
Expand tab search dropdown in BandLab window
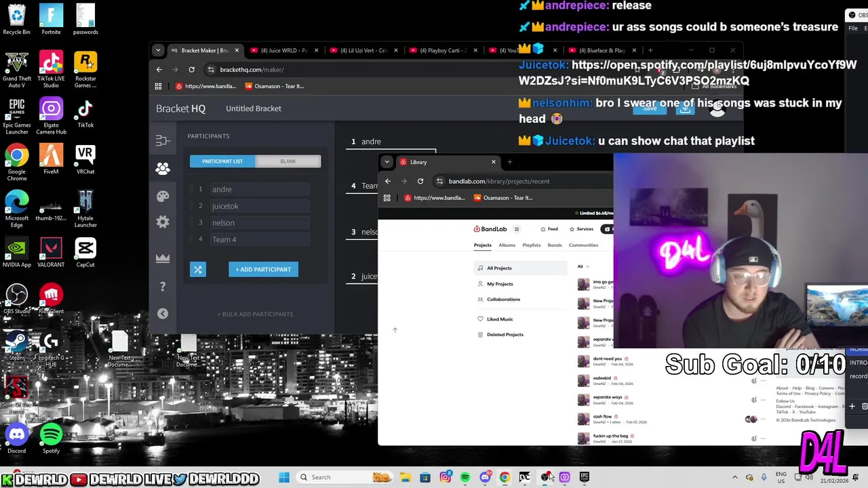click(387, 162)
